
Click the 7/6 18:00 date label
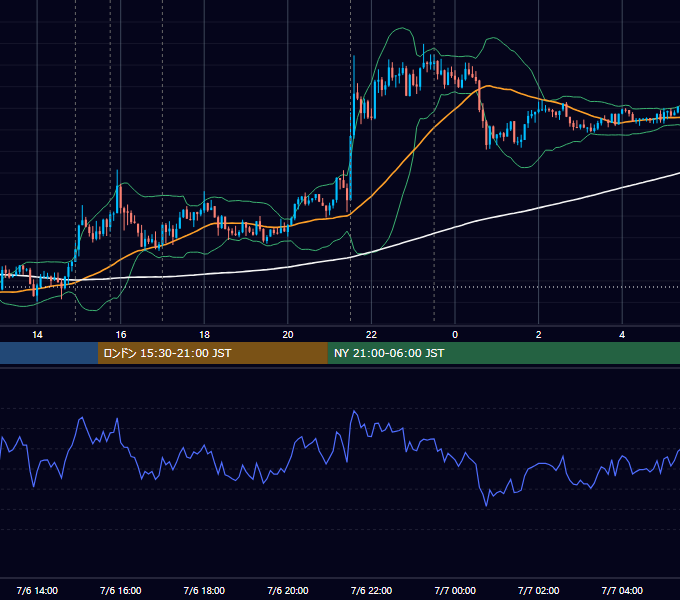[204, 590]
